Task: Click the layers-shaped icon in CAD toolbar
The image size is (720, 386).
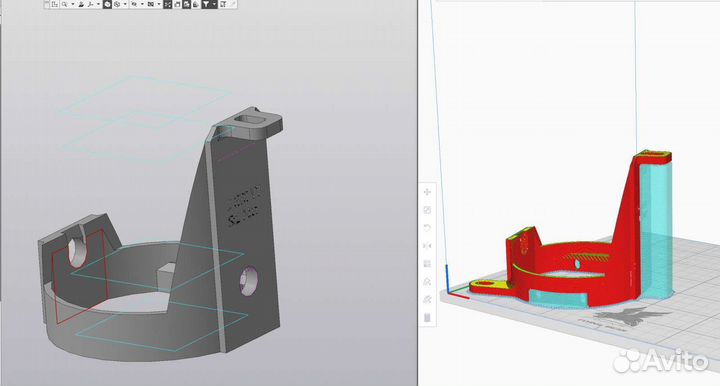Action: 195,5
